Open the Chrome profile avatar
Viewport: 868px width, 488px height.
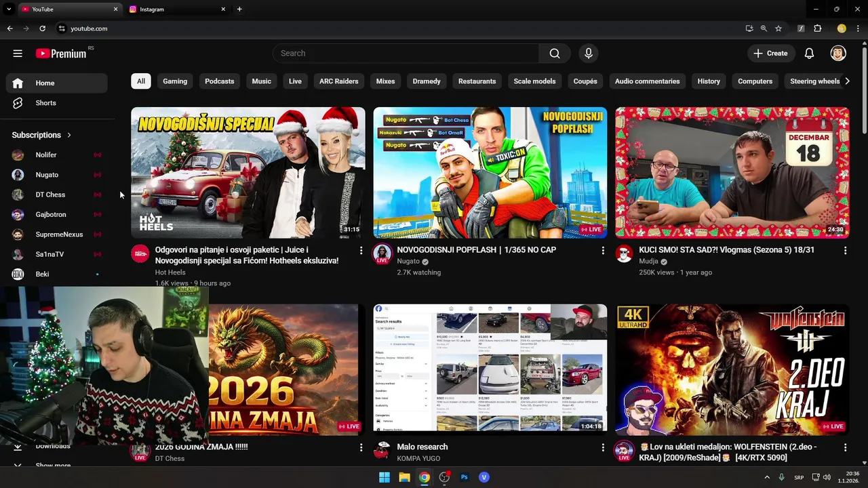(842, 28)
